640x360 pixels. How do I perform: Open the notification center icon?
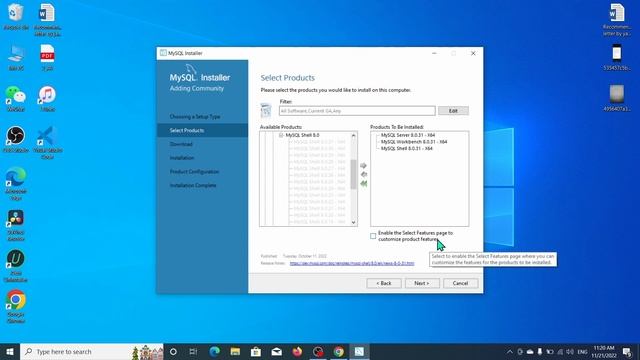pos(627,351)
